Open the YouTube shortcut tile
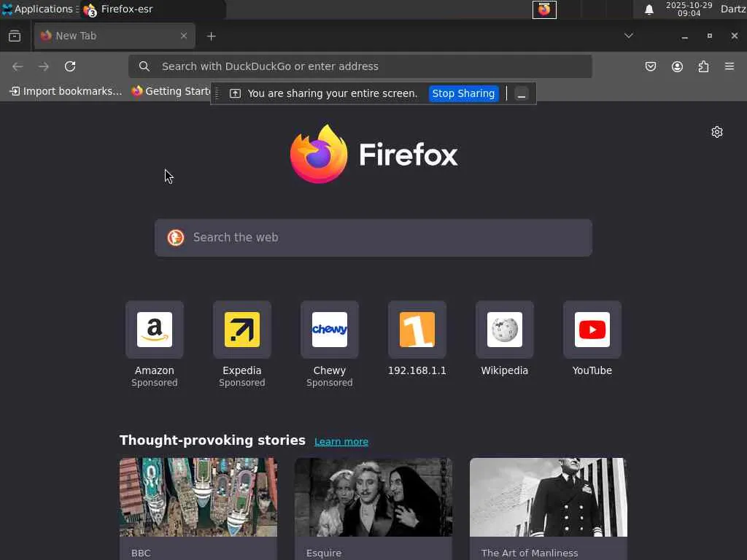 click(x=592, y=330)
